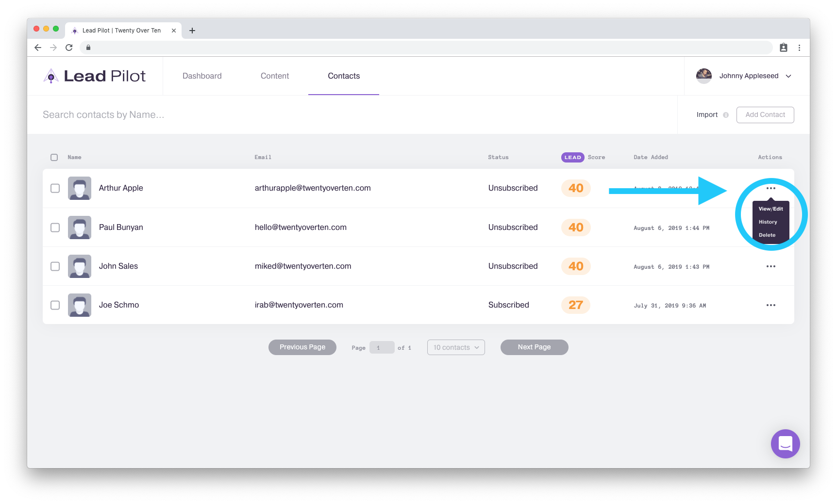The height and width of the screenshot is (504, 837).
Task: Click the Status column header
Action: coord(498,157)
